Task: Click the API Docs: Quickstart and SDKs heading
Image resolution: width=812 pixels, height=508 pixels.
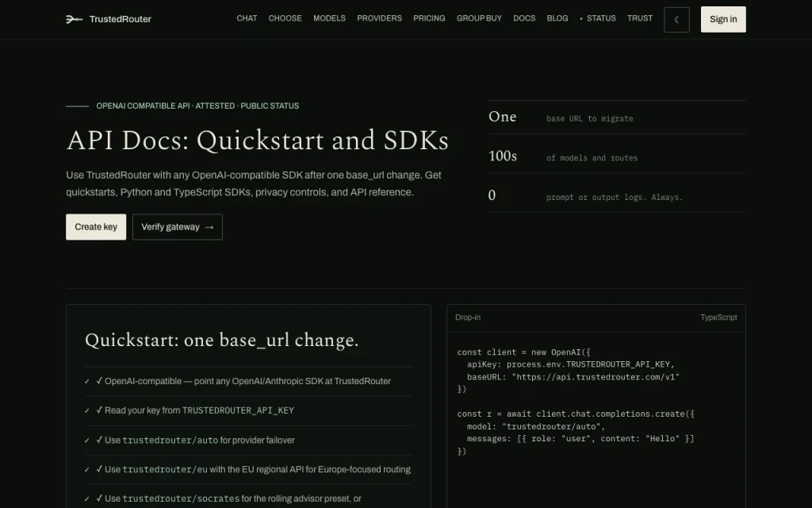Action: (258, 140)
